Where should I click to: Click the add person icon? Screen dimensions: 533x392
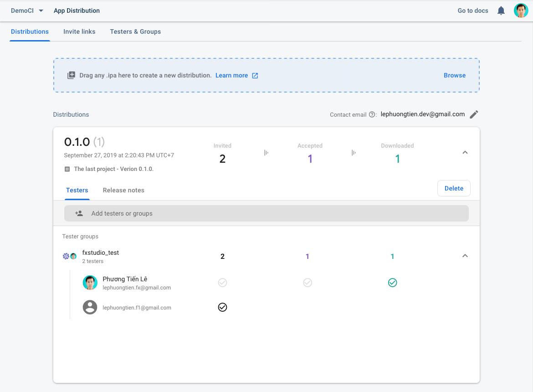point(79,213)
